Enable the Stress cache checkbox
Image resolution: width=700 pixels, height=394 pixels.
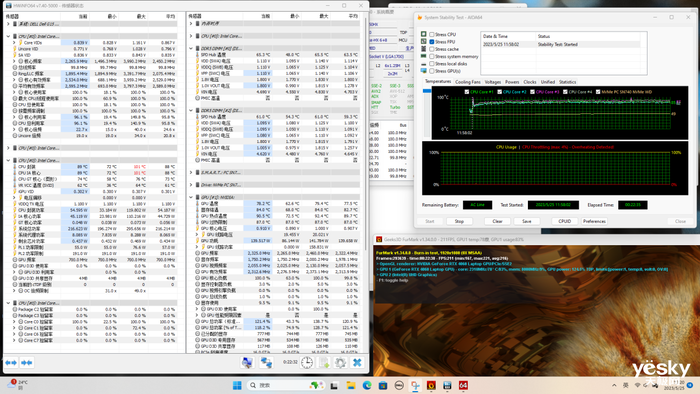[432, 49]
